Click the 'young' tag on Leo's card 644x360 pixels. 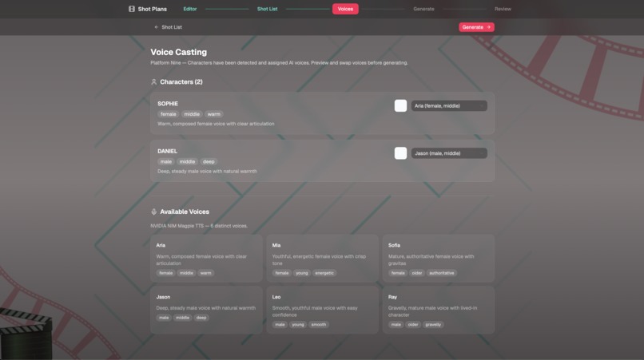point(298,325)
